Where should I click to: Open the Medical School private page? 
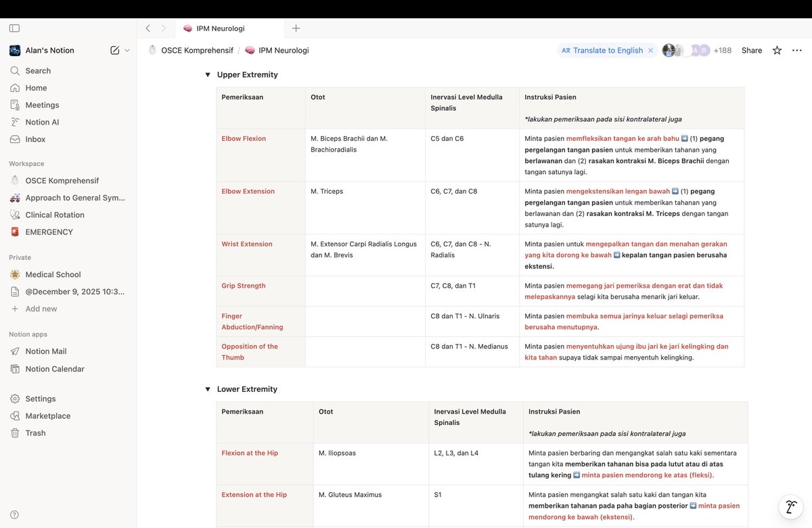[68, 274]
